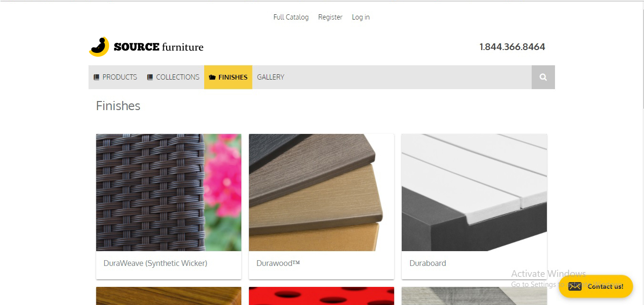Call the 1.844.366.8464 phone number
The image size is (644, 305).
(512, 47)
